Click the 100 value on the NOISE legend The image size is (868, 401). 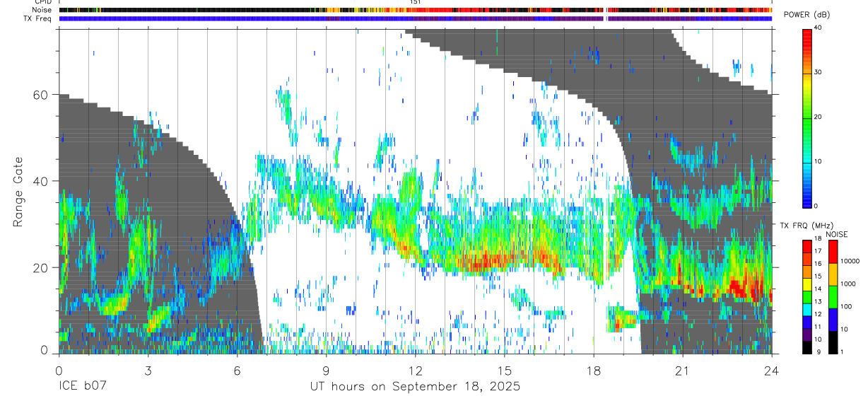pyautogui.click(x=845, y=306)
